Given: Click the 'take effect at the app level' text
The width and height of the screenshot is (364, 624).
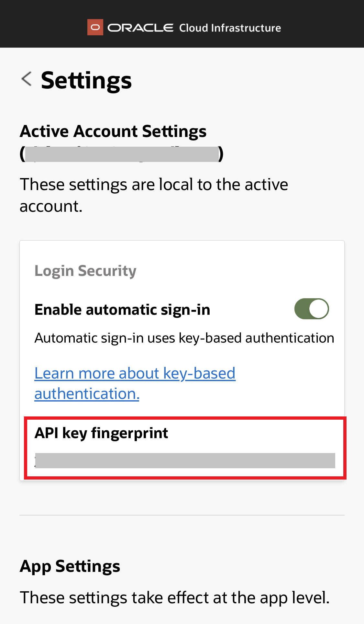Looking at the screenshot, I should pyautogui.click(x=174, y=597).
